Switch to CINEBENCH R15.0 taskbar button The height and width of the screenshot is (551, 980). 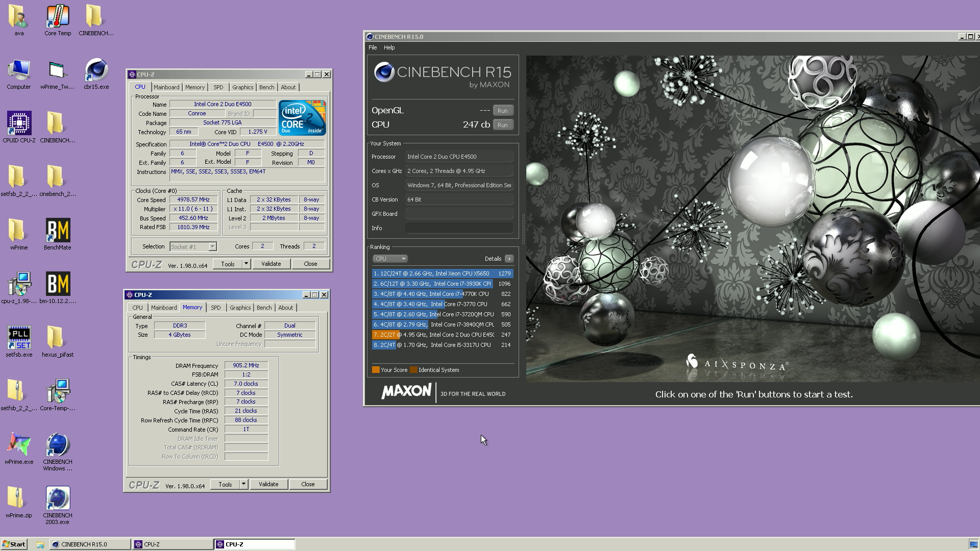coord(90,544)
